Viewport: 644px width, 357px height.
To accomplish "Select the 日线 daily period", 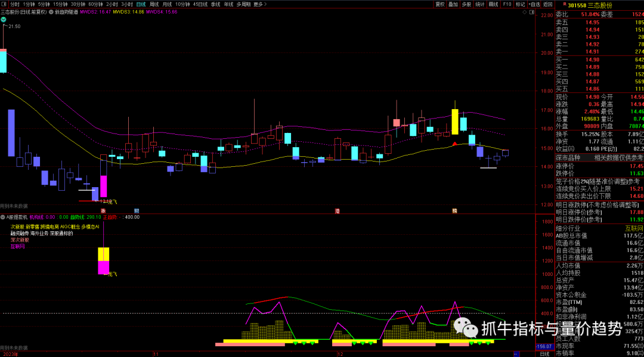I will coord(141,4).
